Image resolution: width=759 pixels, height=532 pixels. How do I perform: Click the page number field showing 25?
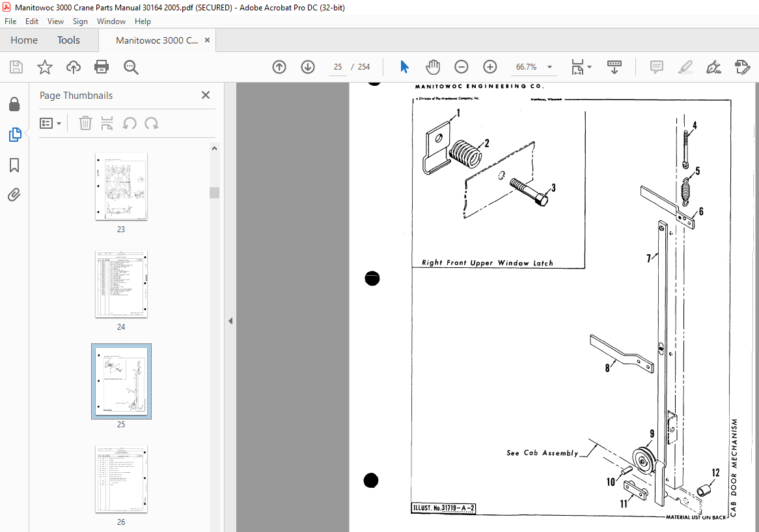(x=337, y=67)
